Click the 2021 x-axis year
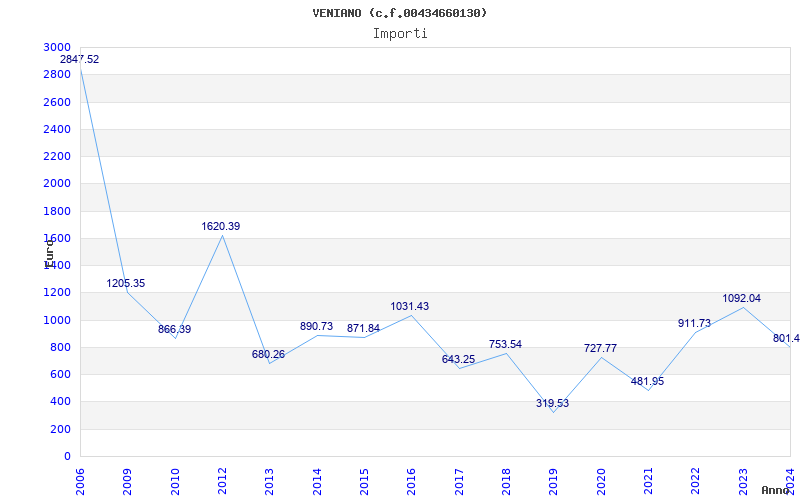This screenshot has width=800, height=500. (x=648, y=481)
